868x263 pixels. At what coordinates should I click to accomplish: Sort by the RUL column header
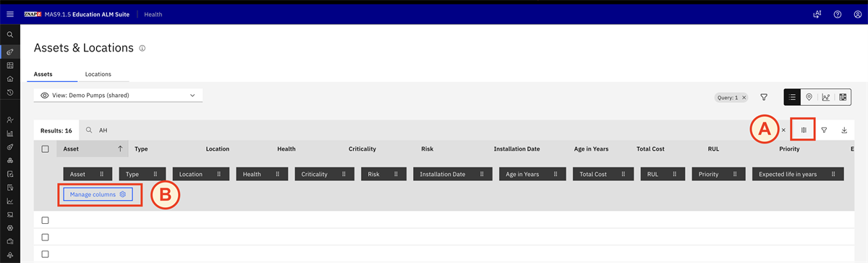tap(713, 149)
